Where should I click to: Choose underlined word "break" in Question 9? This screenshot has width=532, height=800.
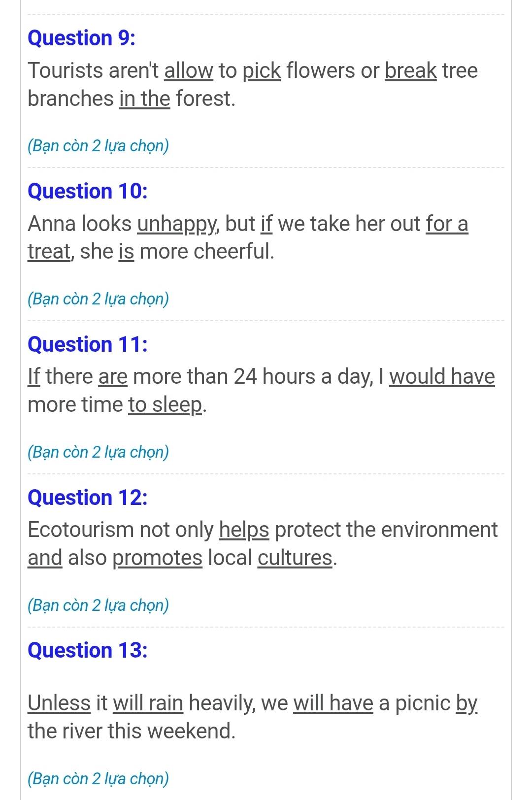(411, 70)
